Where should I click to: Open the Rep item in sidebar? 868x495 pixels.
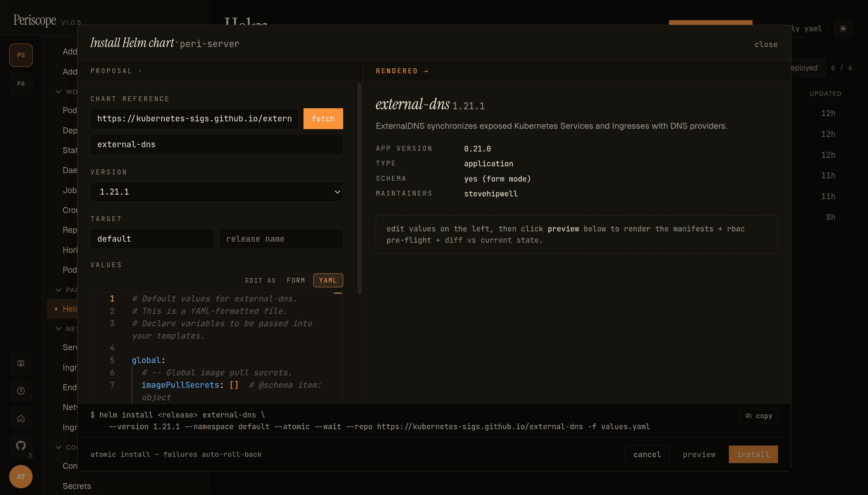click(70, 230)
